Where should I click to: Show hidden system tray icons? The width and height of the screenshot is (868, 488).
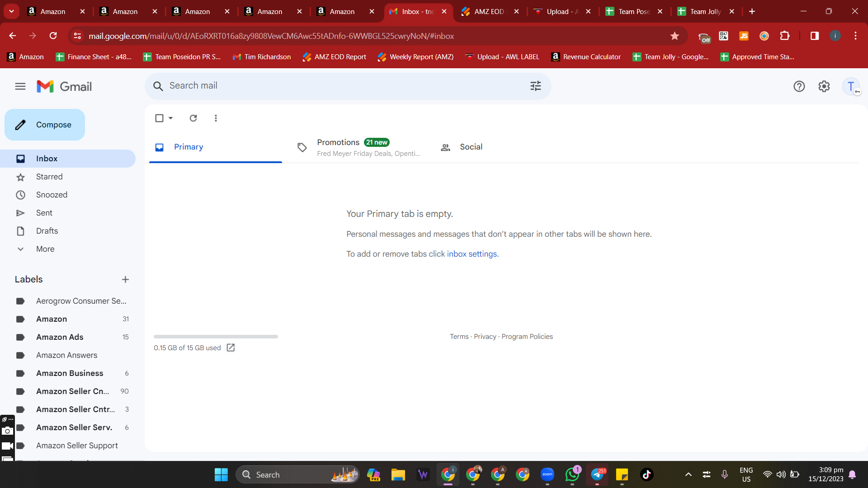tap(689, 474)
